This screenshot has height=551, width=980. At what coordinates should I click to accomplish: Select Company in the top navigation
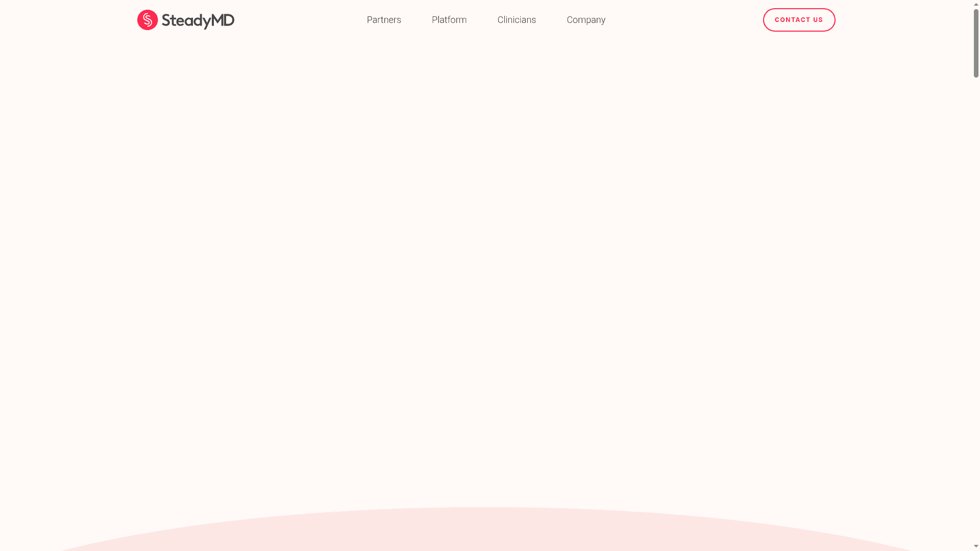click(585, 19)
